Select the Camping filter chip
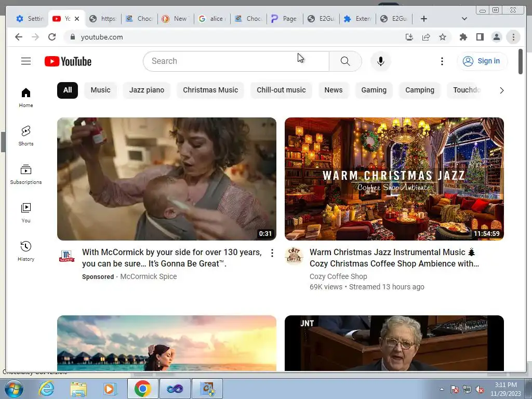 [420, 90]
